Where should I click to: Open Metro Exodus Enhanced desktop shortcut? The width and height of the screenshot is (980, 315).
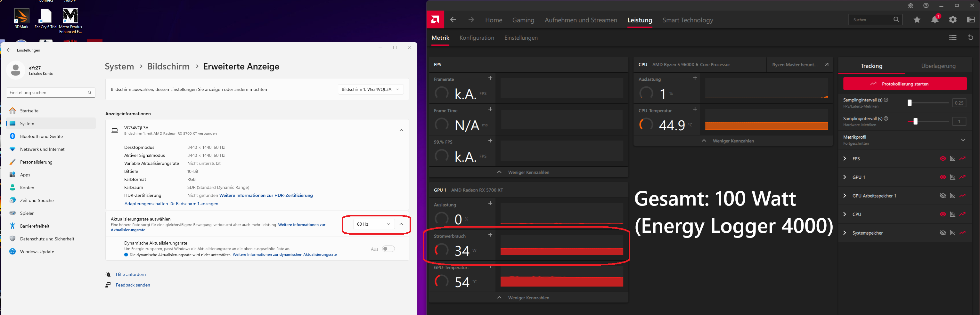pos(70,21)
